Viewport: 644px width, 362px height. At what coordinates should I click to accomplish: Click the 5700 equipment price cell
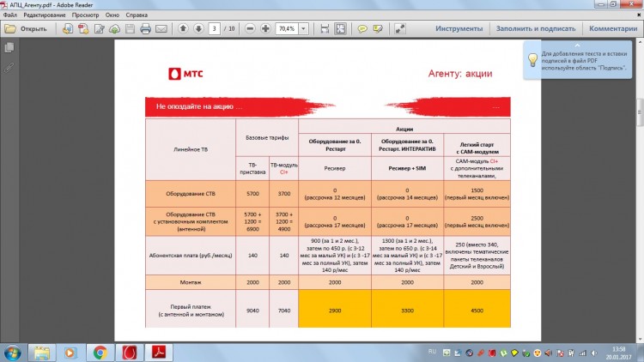[252, 194]
